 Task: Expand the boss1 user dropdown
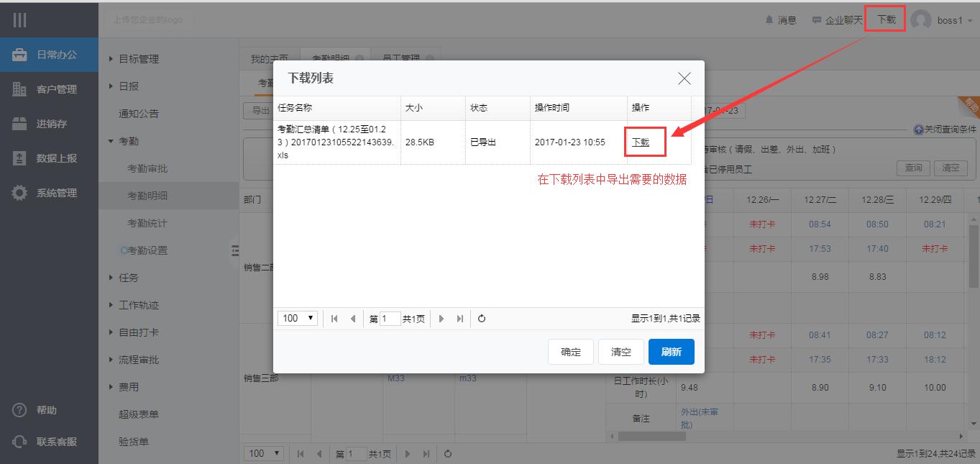pos(969,21)
